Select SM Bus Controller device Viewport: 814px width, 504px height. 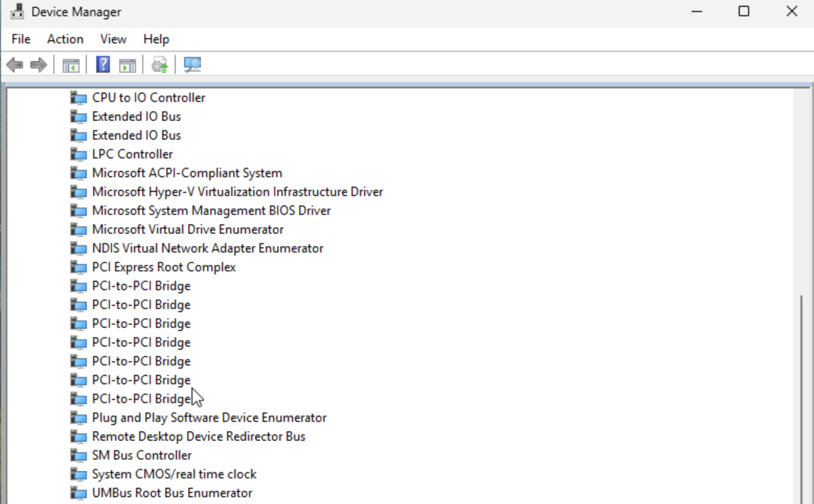coord(142,455)
